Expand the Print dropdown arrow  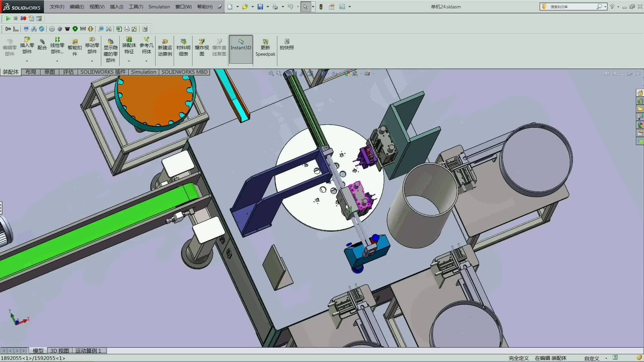tap(283, 7)
